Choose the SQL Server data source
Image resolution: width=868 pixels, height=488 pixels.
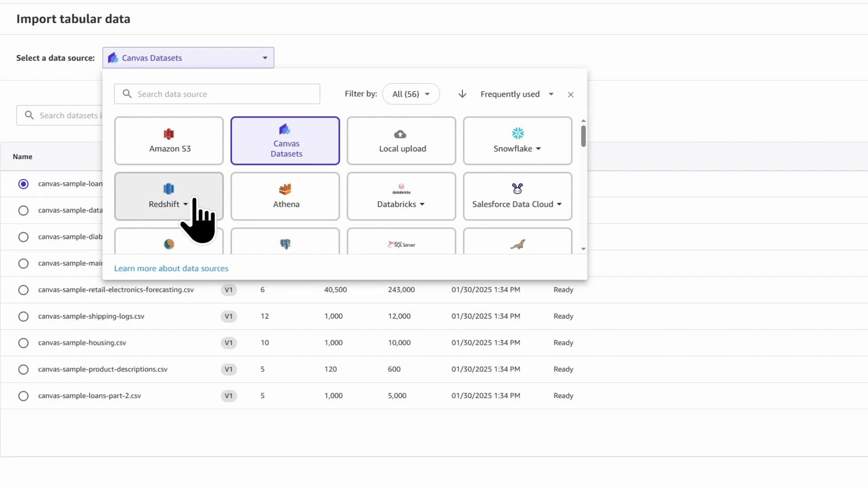coord(401,244)
